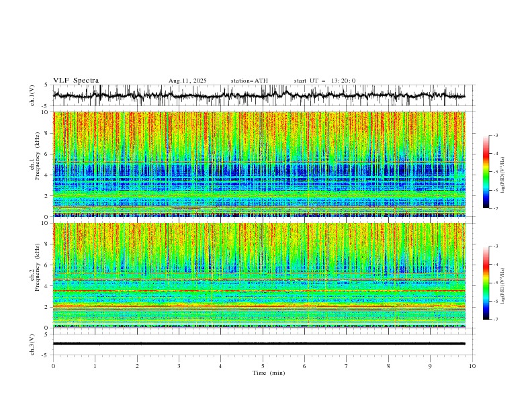Click the -7 value on lower color scale
The height and width of the screenshot is (411, 532).
(x=495, y=320)
